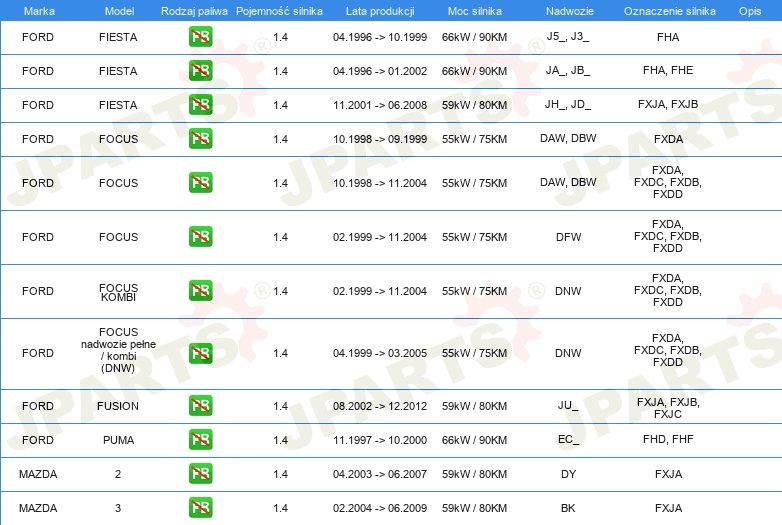
Task: Click the fuel icon in the FUSION row
Action: tap(200, 406)
